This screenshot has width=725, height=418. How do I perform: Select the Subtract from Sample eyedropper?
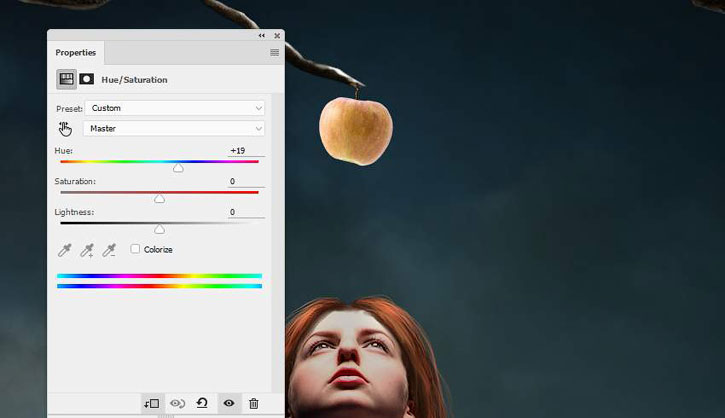tap(109, 250)
